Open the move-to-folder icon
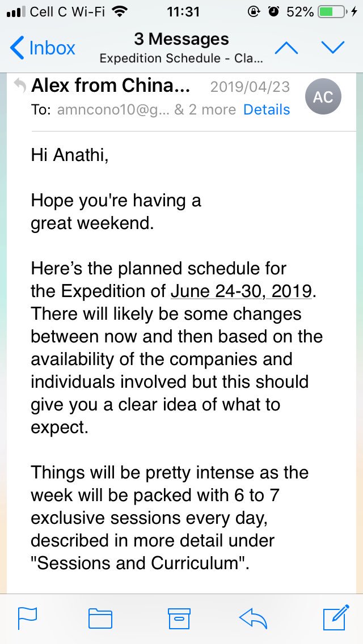 pyautogui.click(x=101, y=618)
